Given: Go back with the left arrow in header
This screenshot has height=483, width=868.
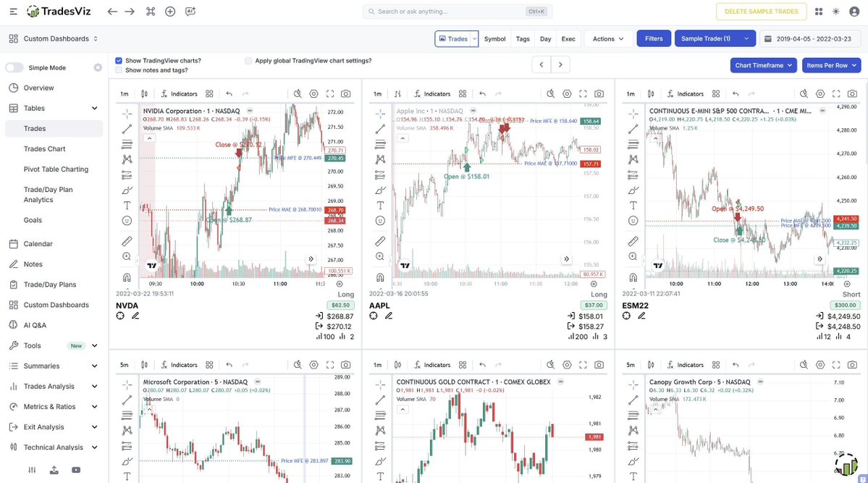Looking at the screenshot, I should click(112, 11).
